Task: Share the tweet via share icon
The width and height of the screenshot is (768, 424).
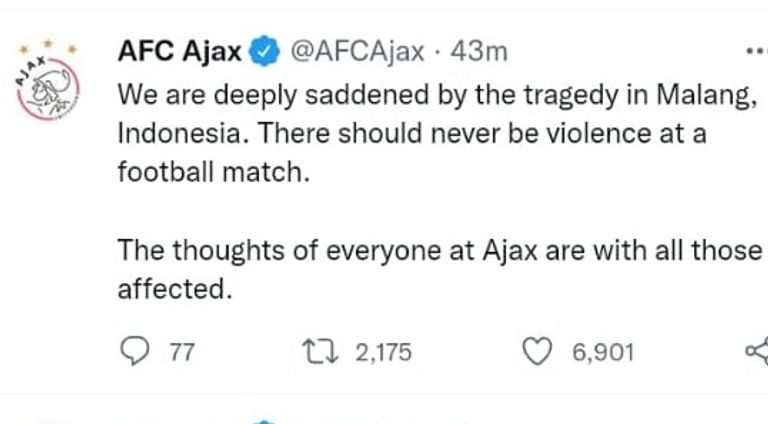Action: pyautogui.click(x=757, y=351)
